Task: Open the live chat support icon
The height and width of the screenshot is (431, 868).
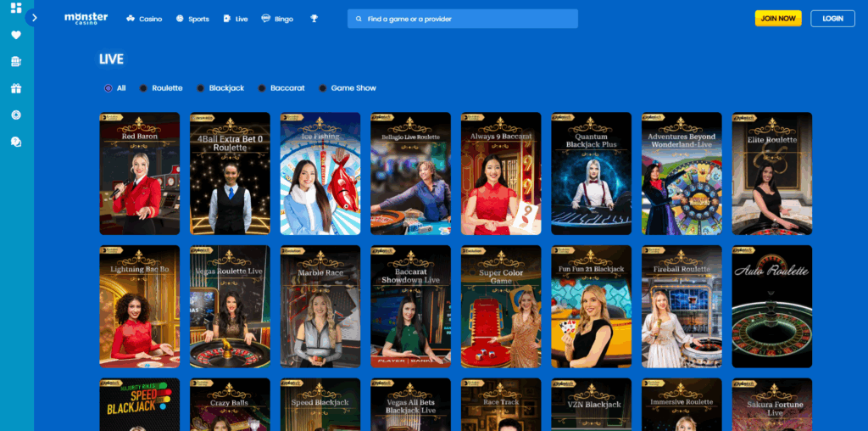Action: tap(16, 142)
